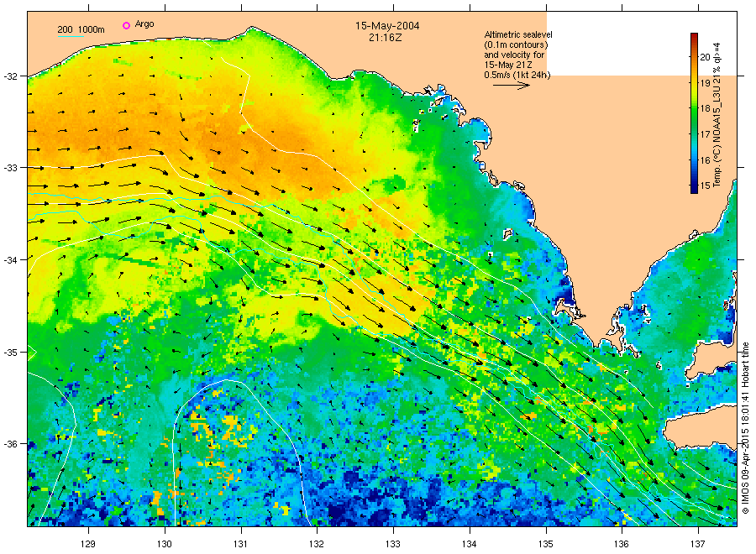The width and height of the screenshot is (756, 554).
Task: Click the cyan line under '200 1000m'
Action: coord(71,36)
